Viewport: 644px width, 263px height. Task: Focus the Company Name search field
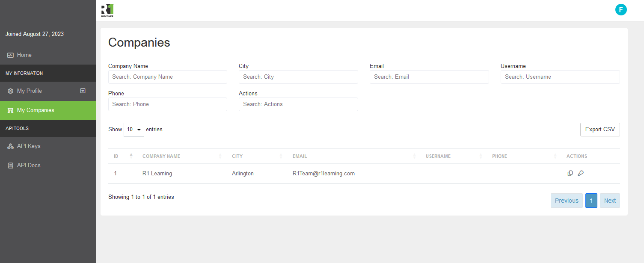point(167,77)
